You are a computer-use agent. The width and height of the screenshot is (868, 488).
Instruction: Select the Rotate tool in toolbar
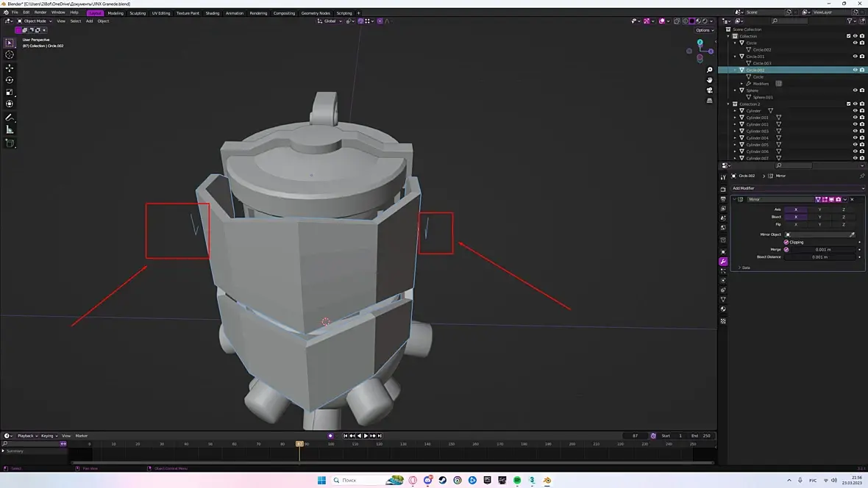pyautogui.click(x=10, y=80)
